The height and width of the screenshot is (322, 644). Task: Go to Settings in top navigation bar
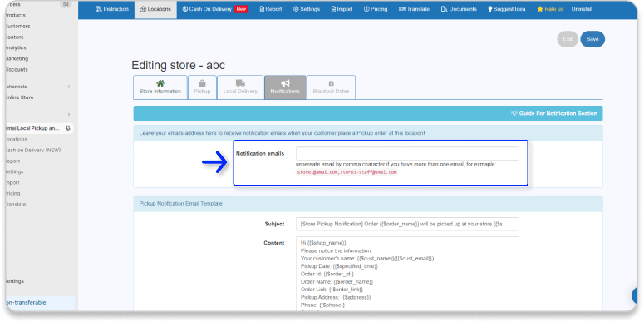tap(307, 9)
